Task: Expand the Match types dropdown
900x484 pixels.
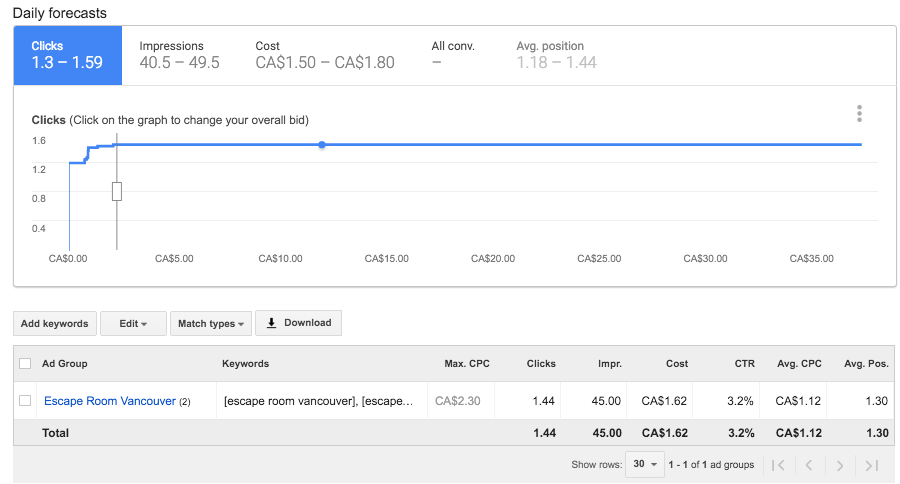Action: tap(210, 324)
